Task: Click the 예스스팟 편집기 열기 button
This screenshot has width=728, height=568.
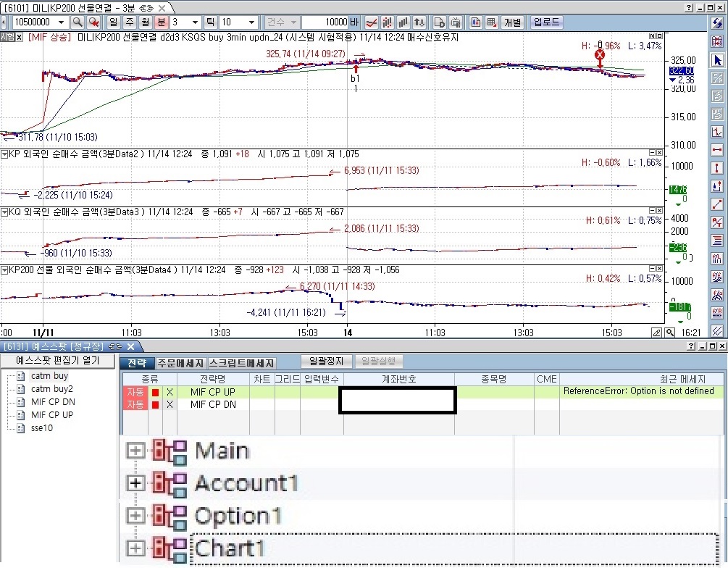Action: point(58,361)
